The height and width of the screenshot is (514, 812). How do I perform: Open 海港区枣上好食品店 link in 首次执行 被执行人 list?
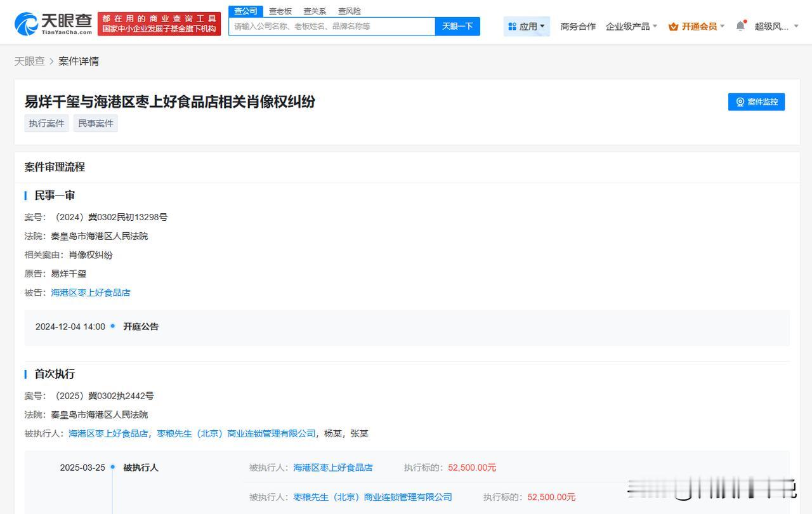[108, 433]
